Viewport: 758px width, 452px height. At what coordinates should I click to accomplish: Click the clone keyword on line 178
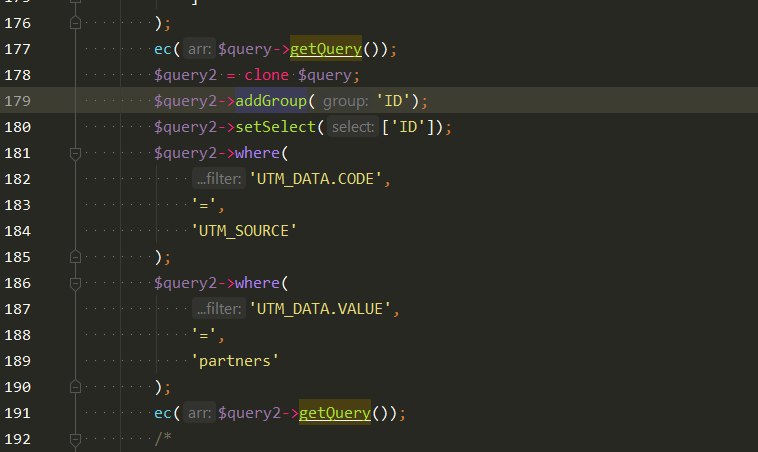[266, 75]
